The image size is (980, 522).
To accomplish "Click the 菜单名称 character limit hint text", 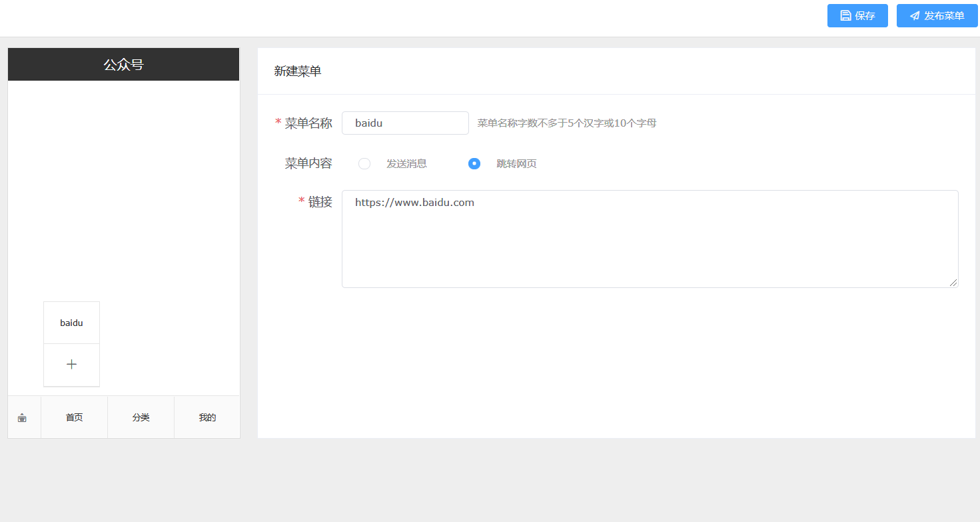I will pyautogui.click(x=566, y=123).
